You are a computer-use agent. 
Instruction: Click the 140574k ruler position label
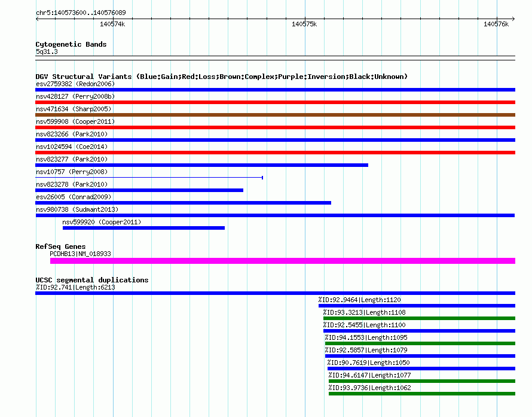coord(112,24)
